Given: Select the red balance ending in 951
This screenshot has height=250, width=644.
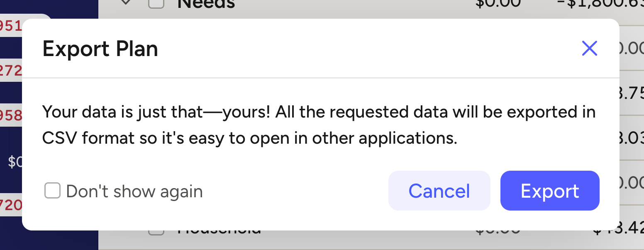Looking at the screenshot, I should (x=11, y=26).
